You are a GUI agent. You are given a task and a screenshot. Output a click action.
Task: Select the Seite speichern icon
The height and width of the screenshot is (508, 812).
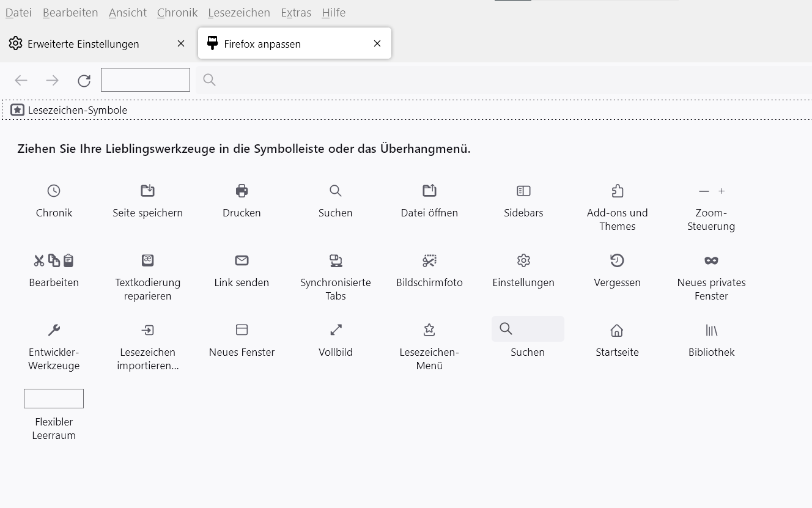(147, 191)
